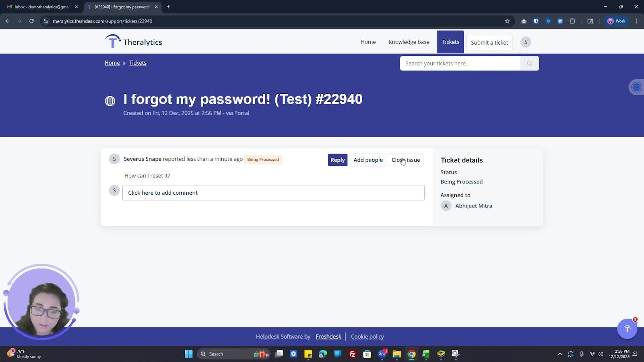
Task: Click the blue side extension bubble
Action: (x=636, y=87)
